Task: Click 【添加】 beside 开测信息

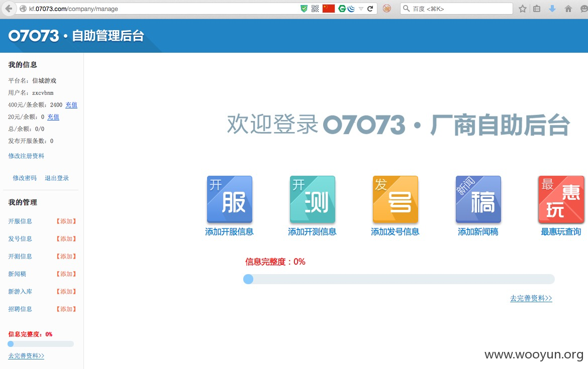Action: 66,257
